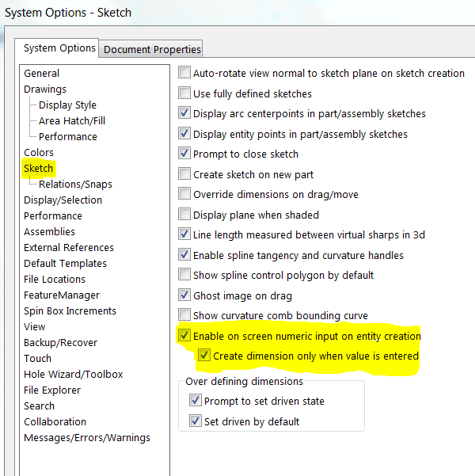Open the General options category
The height and width of the screenshot is (476, 475).
click(x=42, y=73)
